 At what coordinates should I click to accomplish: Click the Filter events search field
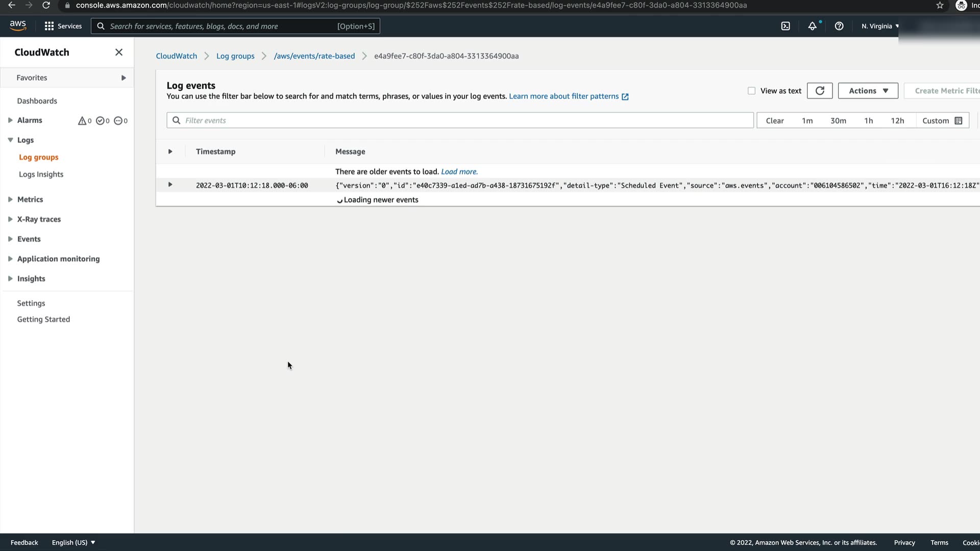[x=459, y=120]
